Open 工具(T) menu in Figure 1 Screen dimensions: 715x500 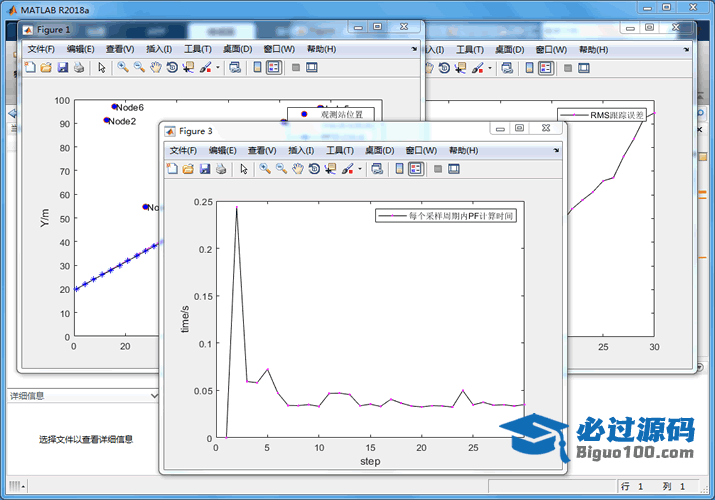(197, 49)
